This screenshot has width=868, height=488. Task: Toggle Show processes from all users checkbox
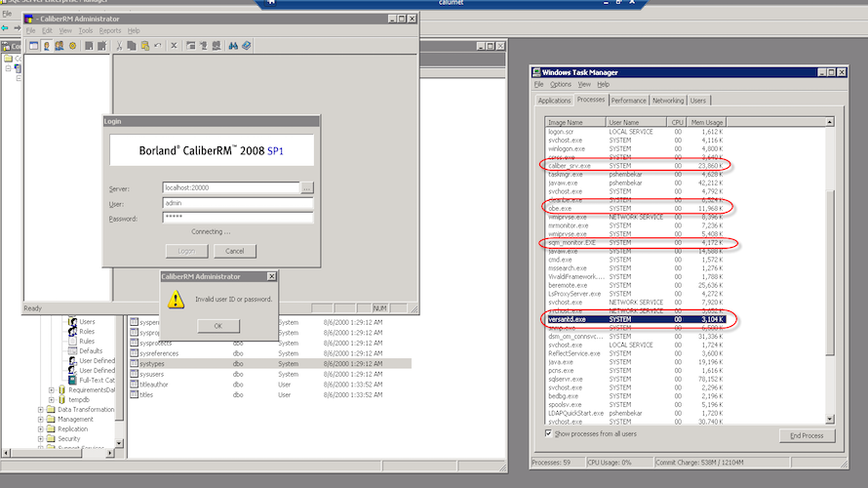tap(549, 432)
